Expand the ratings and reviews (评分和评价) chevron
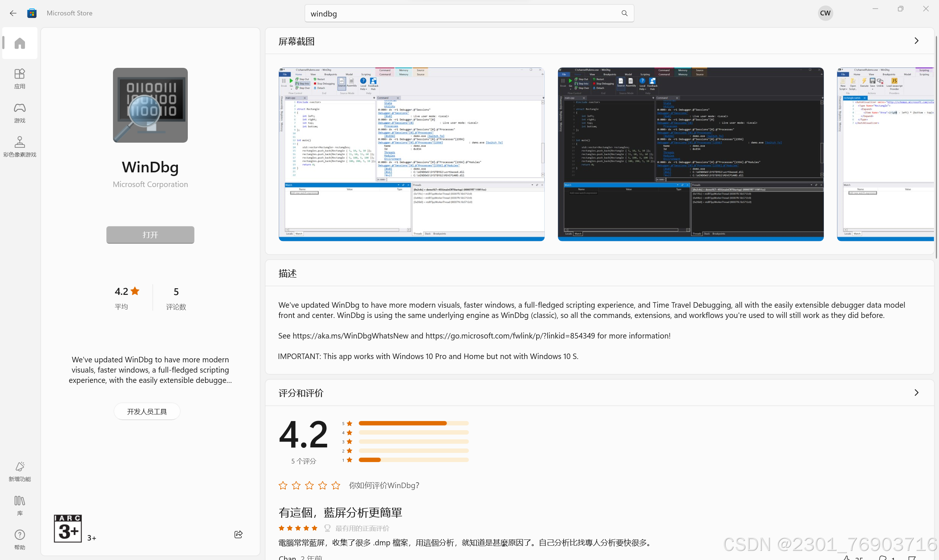Viewport: 939px width, 560px height. click(x=916, y=392)
